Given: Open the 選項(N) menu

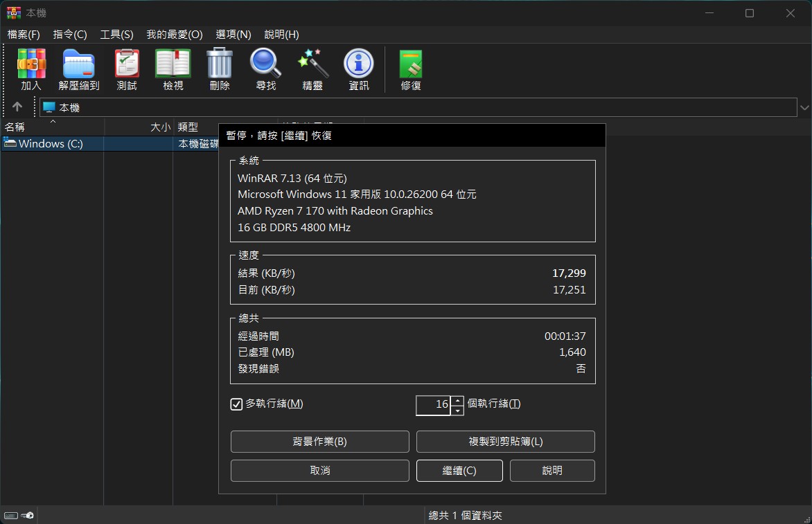Looking at the screenshot, I should 233,34.
